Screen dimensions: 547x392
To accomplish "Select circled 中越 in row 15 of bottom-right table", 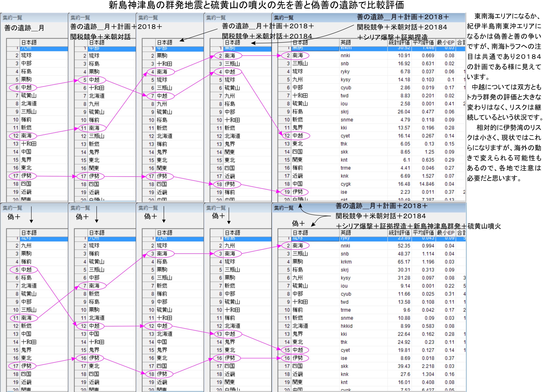I will point(298,350).
